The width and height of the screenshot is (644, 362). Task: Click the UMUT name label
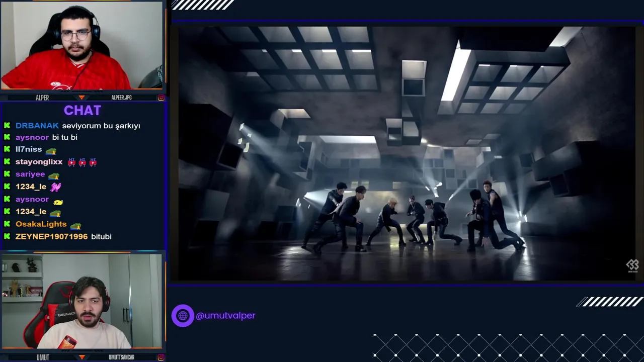[43, 357]
